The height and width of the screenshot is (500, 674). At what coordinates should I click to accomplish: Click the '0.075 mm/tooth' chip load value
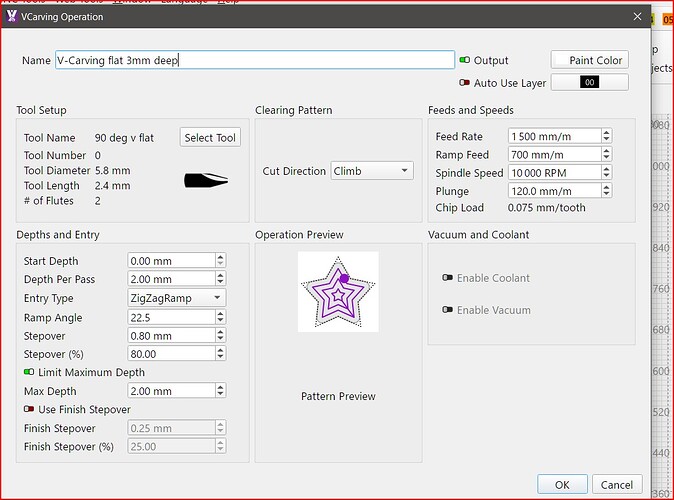[546, 207]
